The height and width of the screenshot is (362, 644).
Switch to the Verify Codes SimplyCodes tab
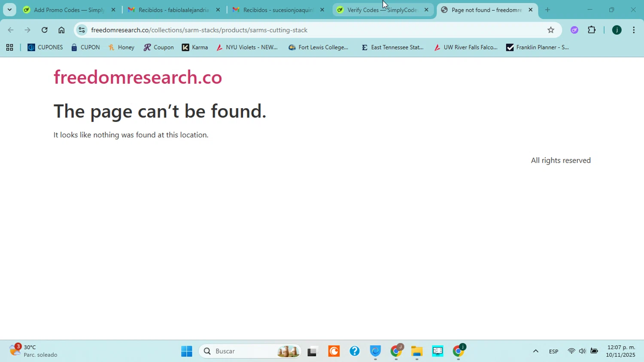[x=383, y=9]
